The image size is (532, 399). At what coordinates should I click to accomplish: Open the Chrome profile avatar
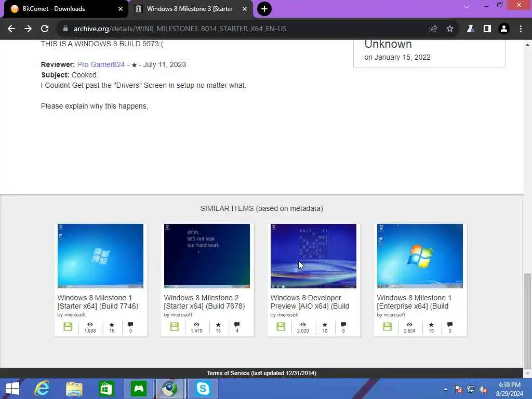click(x=504, y=29)
